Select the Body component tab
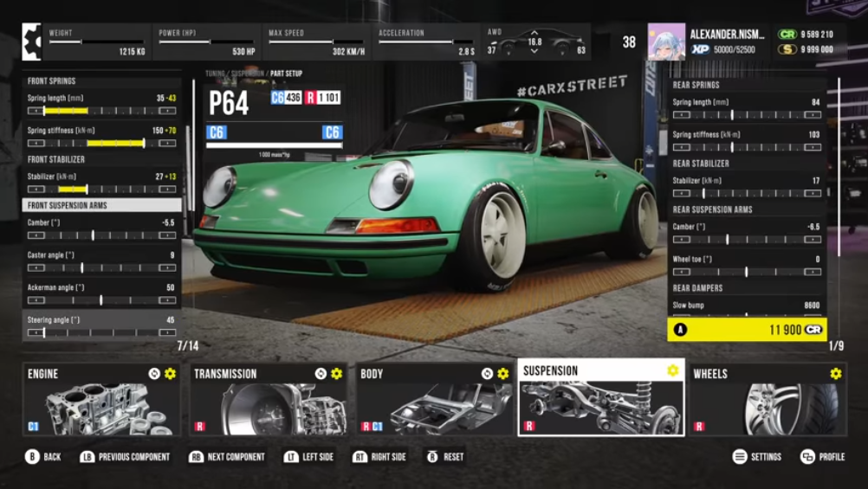Screen dimensions: 868x489 click(435, 398)
